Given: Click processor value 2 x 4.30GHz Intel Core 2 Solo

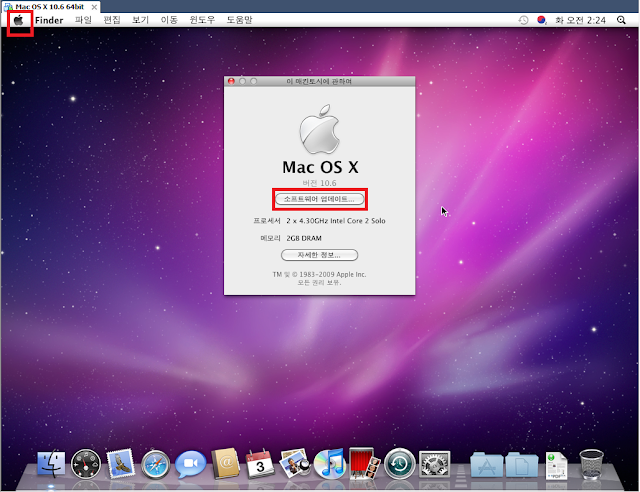Looking at the screenshot, I should pos(336,221).
